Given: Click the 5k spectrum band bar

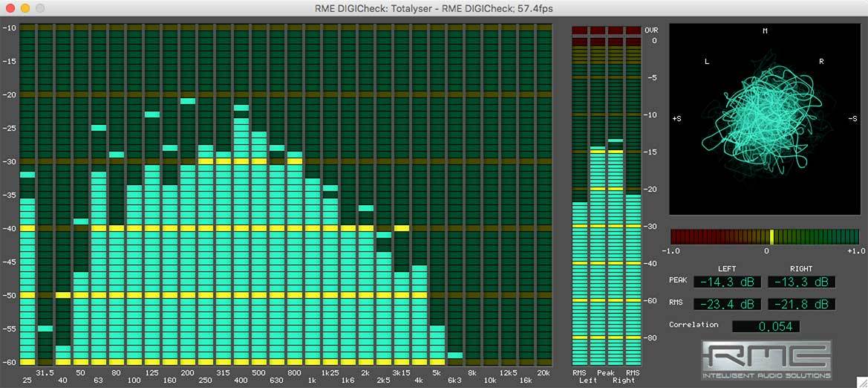Looking at the screenshot, I should coord(437,346).
